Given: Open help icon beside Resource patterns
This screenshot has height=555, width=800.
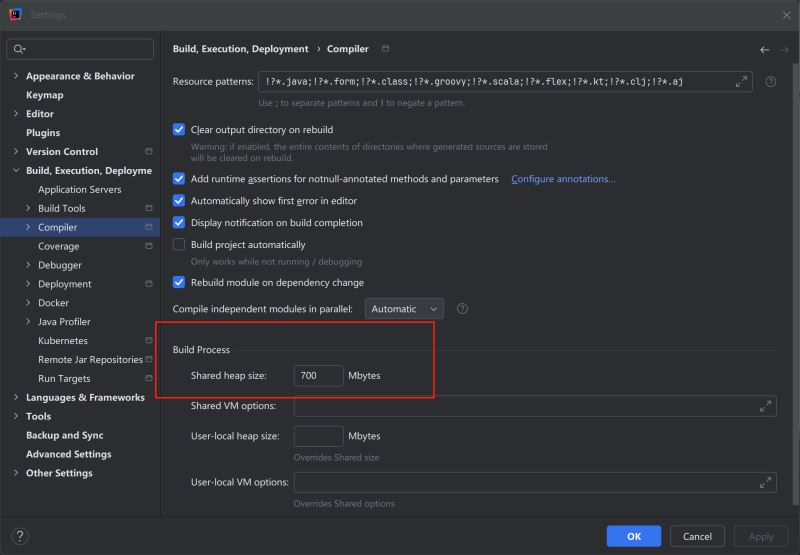Looking at the screenshot, I should click(x=770, y=82).
